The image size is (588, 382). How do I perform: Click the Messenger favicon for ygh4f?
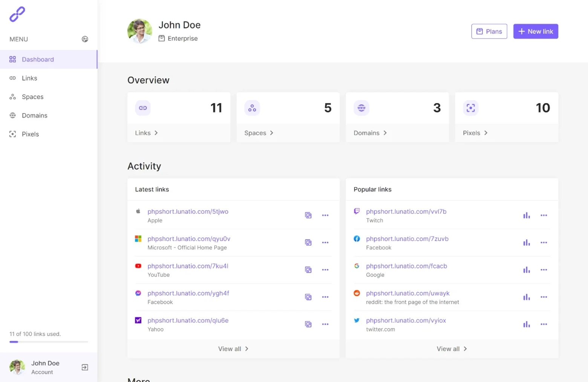coord(138,293)
